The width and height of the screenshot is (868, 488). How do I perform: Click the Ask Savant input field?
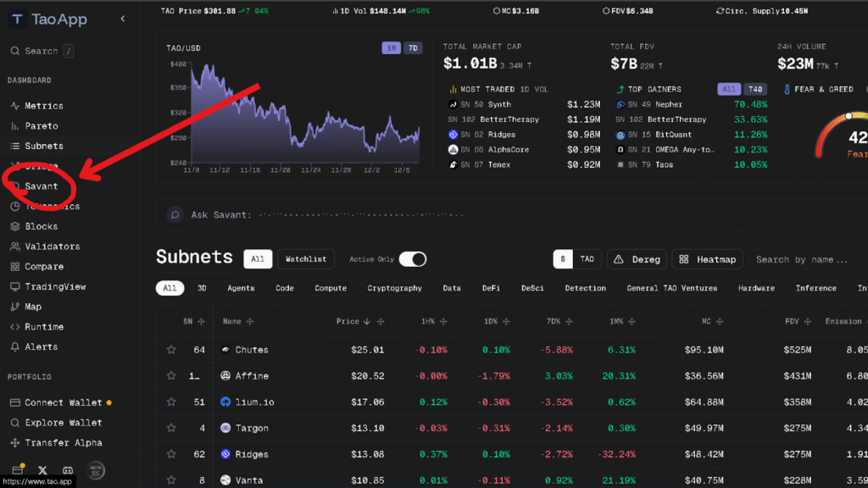point(356,215)
